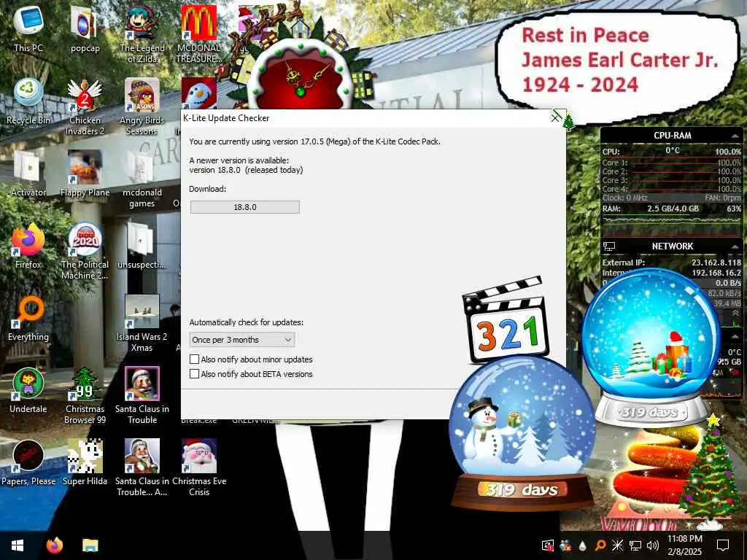The height and width of the screenshot is (560, 747).
Task: Open the network tray icon
Action: (x=635, y=545)
